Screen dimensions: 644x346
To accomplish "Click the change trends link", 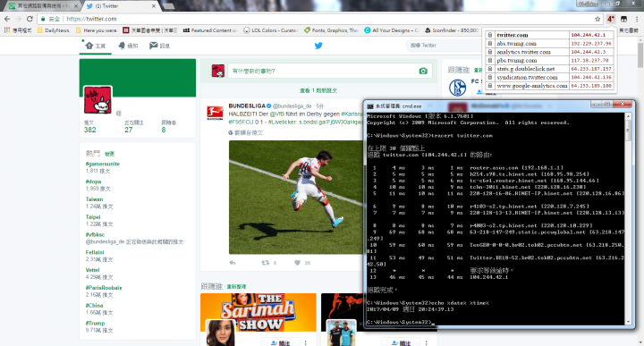I will pyautogui.click(x=109, y=154).
